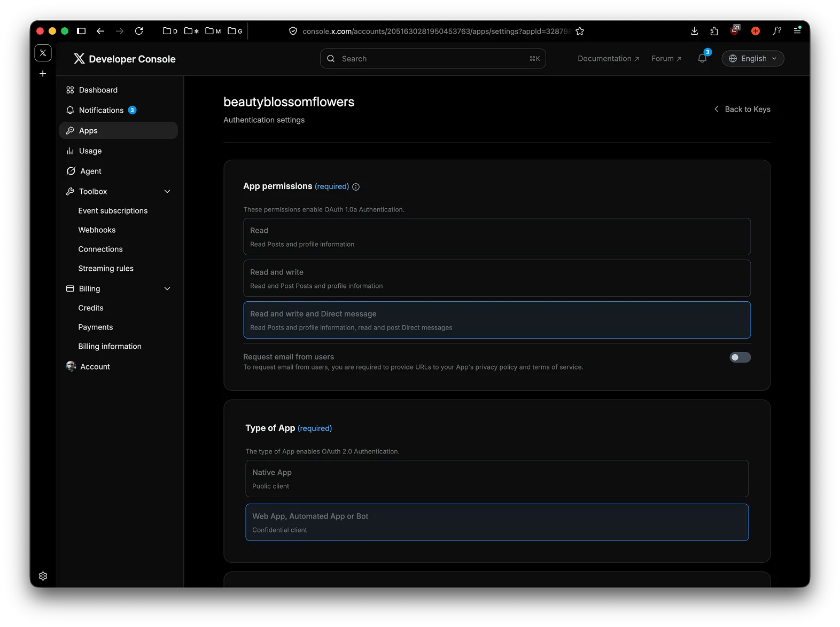Select Web App, Automated App or Bot
This screenshot has height=627, width=840.
tap(497, 522)
